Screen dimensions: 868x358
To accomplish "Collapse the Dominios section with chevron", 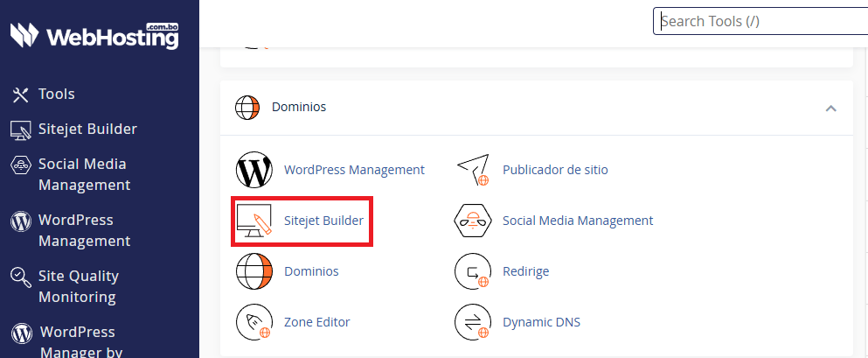I will click(830, 108).
